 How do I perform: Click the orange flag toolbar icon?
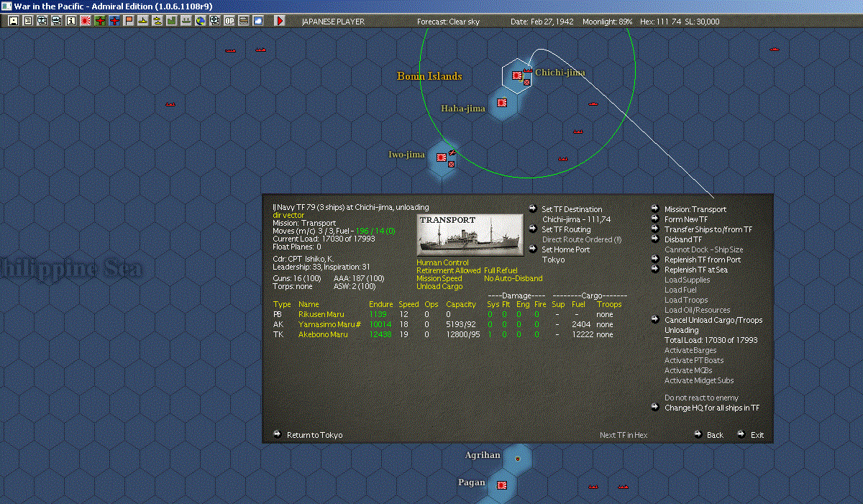[128, 22]
